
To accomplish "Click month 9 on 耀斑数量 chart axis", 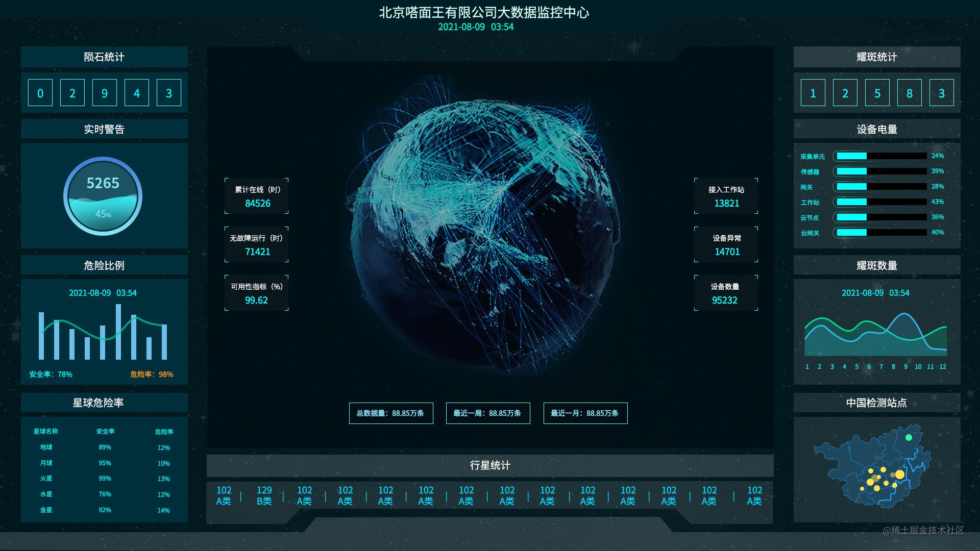I will point(905,367).
